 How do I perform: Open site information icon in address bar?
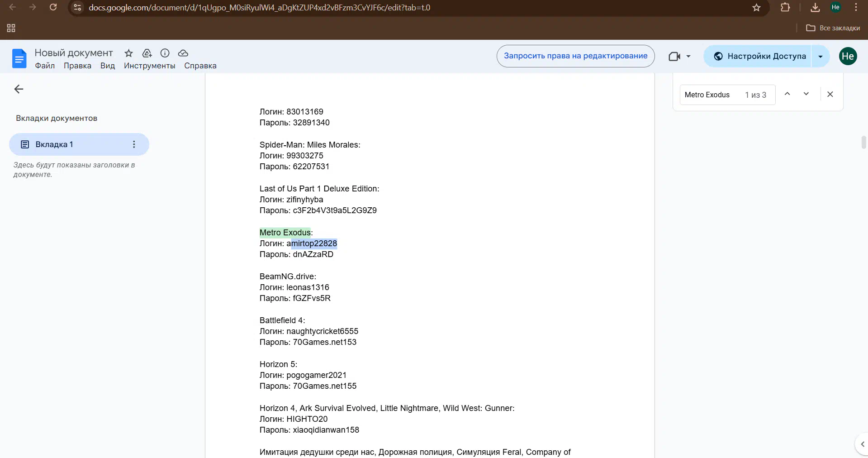[x=77, y=7]
